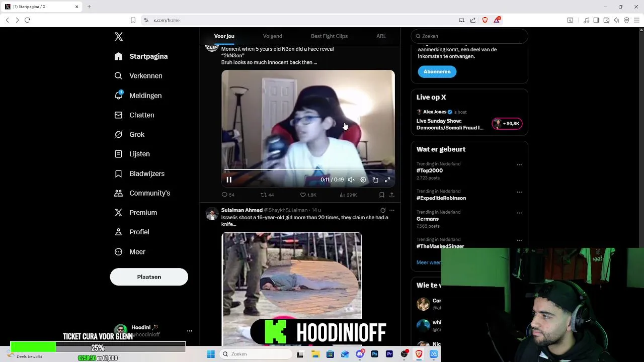Click Grok explain icon on Sulaiman post
The height and width of the screenshot is (362, 644).
tap(383, 210)
